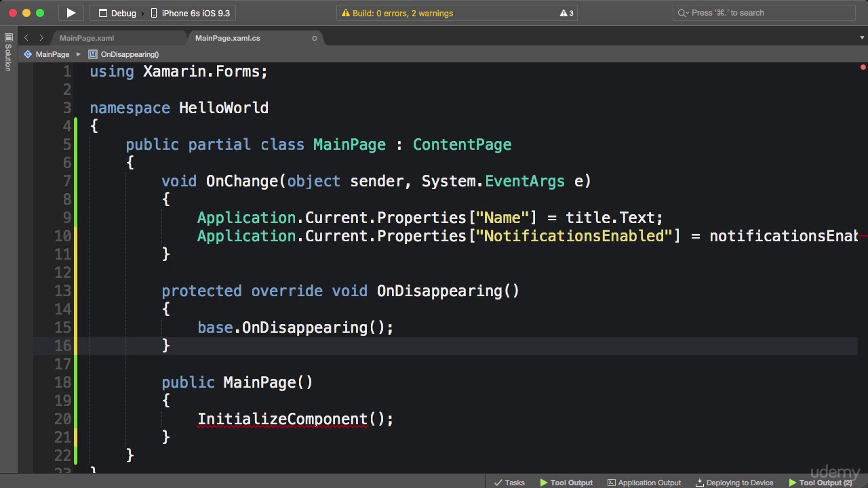Show the Application Output pad
This screenshot has height=488, width=868.
tap(644, 483)
